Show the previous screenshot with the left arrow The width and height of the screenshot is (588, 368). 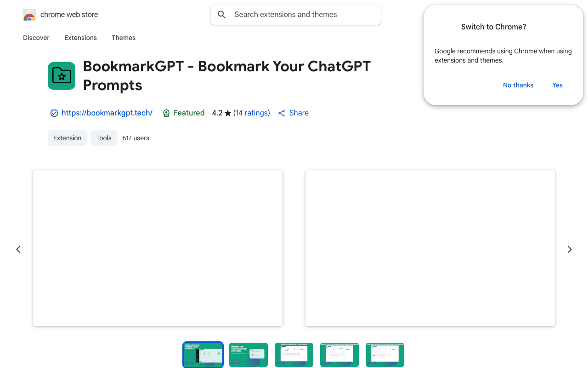click(x=18, y=249)
